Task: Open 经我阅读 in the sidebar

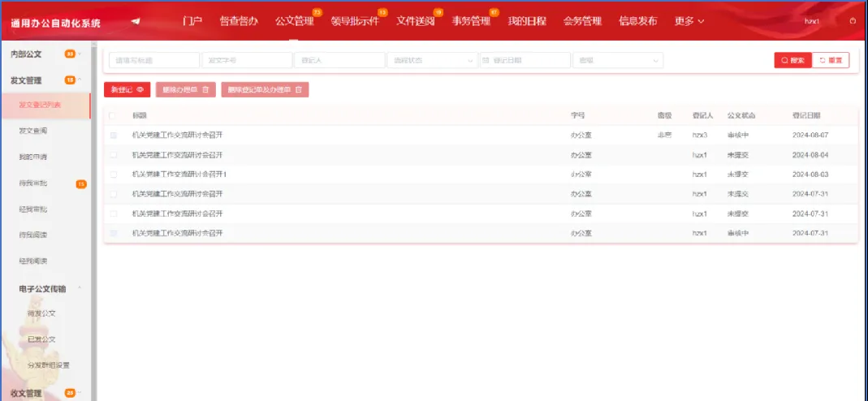Action: pos(33,261)
